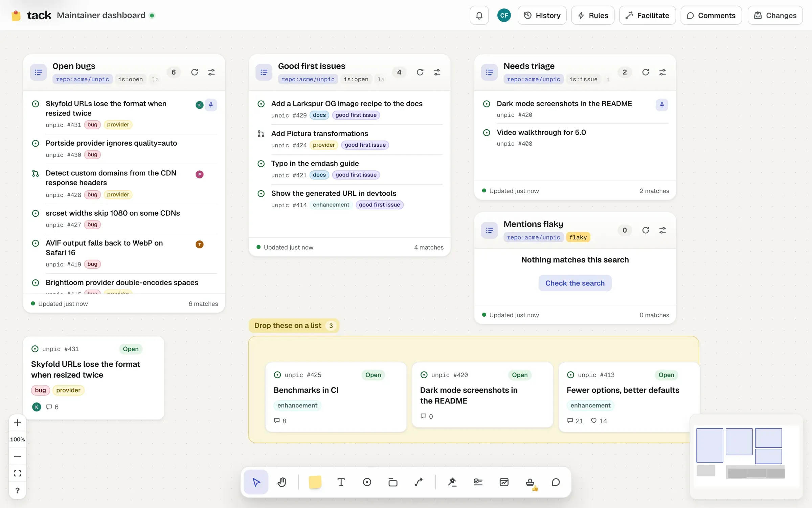Toggle the is:open chip in Good first issues
The width and height of the screenshot is (812, 508).
(356, 79)
